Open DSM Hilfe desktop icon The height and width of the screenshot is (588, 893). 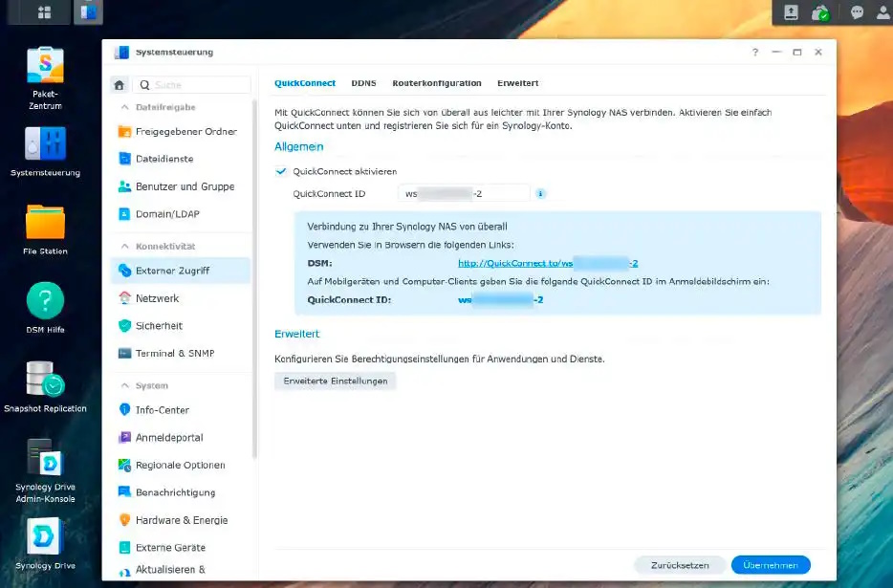tap(45, 300)
